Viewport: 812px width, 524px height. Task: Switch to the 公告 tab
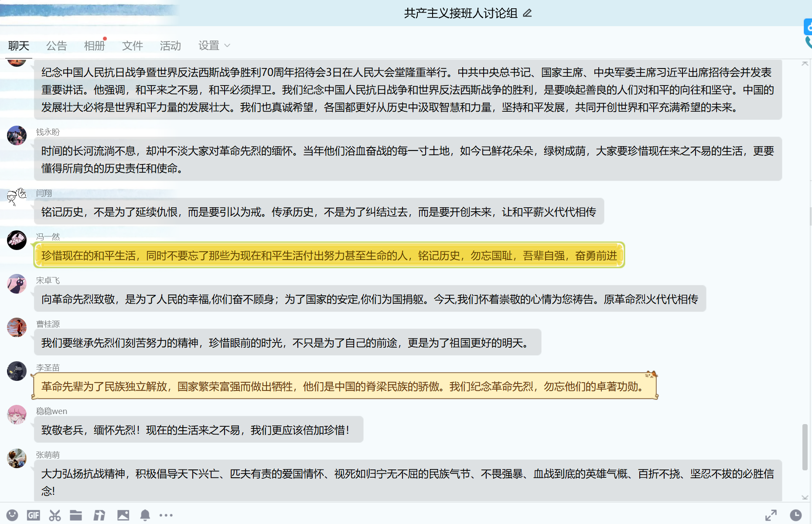(57, 45)
